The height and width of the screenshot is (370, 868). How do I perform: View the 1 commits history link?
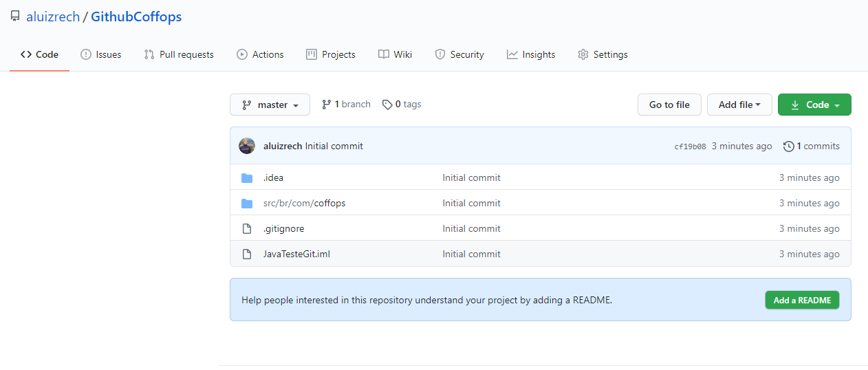[812, 146]
